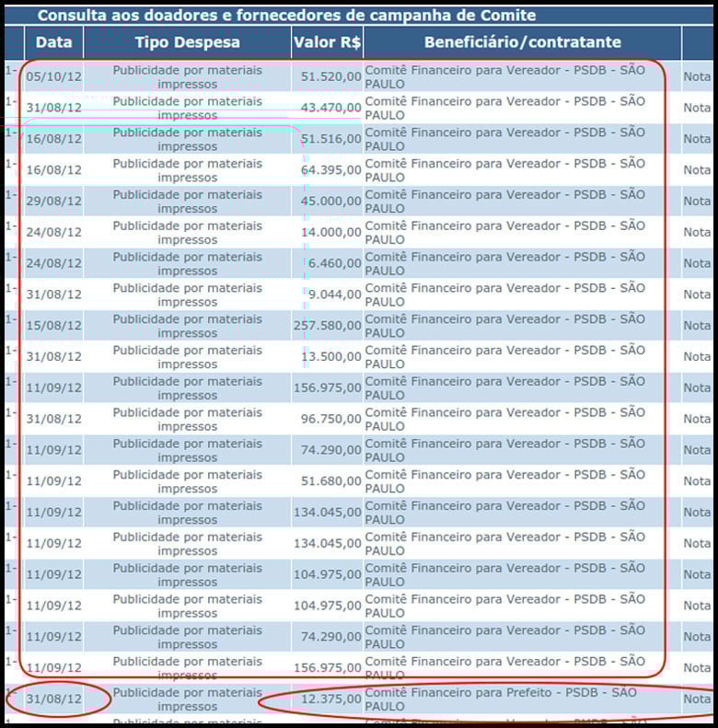Select the value 14.000,00
This screenshot has width=718, height=728.
coord(330,232)
